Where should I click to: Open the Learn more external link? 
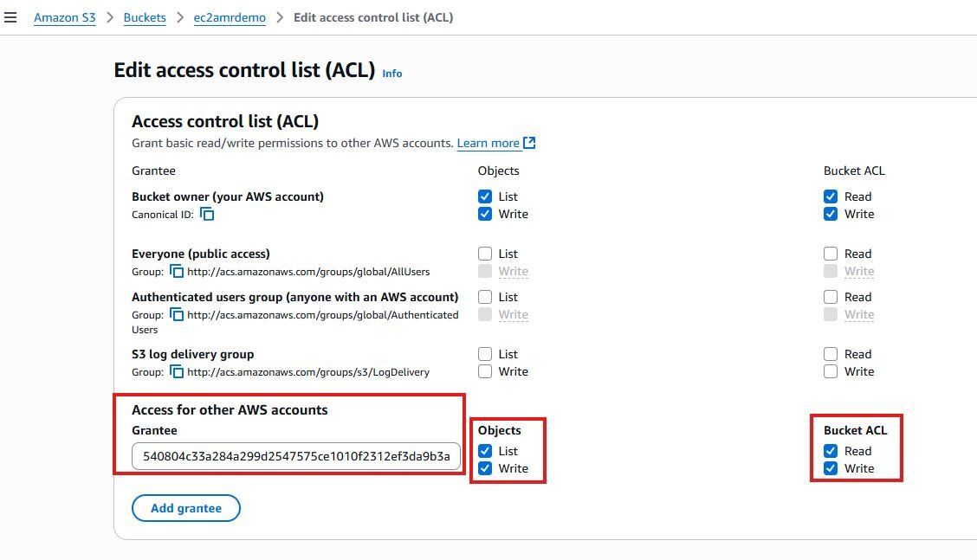(x=488, y=143)
